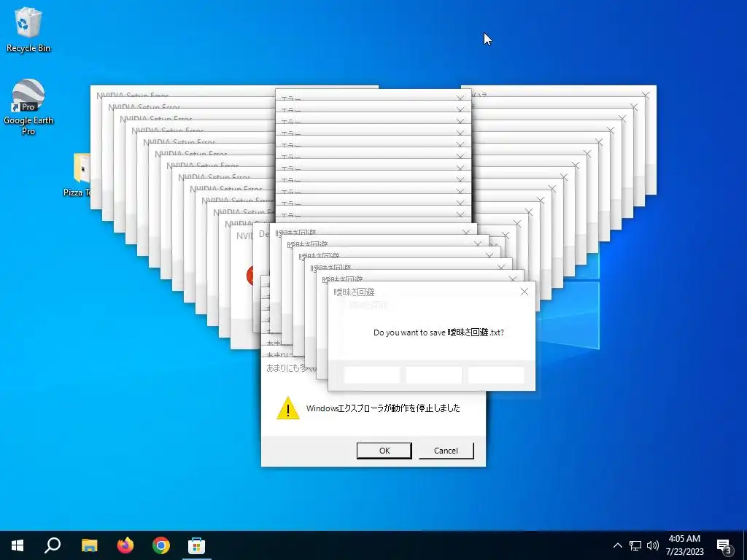Click Cancel in the Windows Explorer warning dialog

click(446, 451)
